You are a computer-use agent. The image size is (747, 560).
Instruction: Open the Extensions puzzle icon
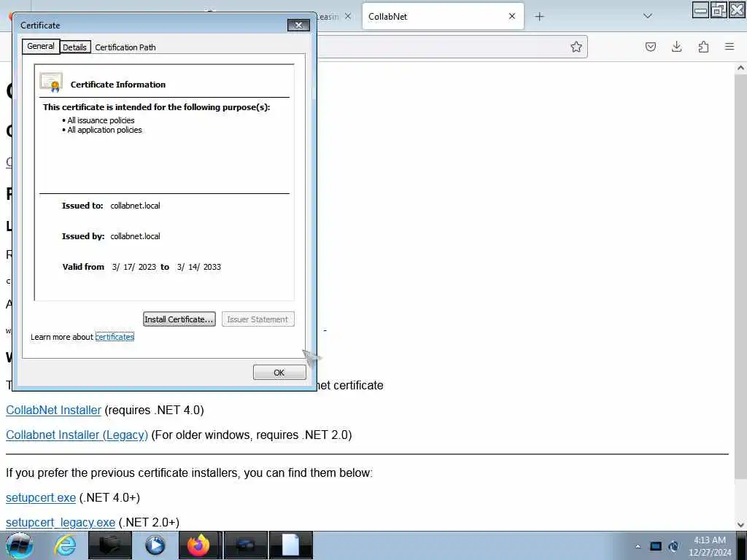703,47
